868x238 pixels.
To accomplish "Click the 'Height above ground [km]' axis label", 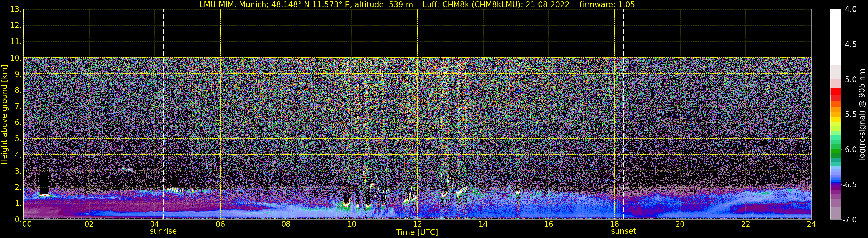I will [x=4, y=115].
